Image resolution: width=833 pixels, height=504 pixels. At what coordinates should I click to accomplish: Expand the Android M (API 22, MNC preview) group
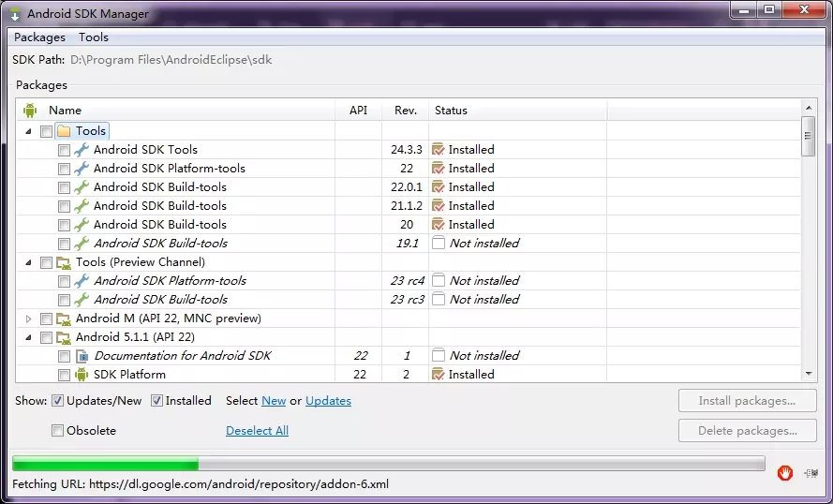point(29,319)
